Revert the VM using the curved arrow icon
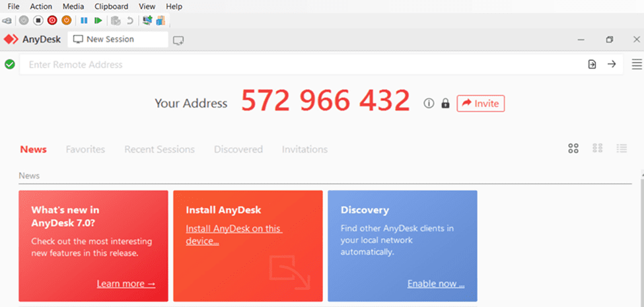The height and width of the screenshot is (307, 644). (x=129, y=20)
